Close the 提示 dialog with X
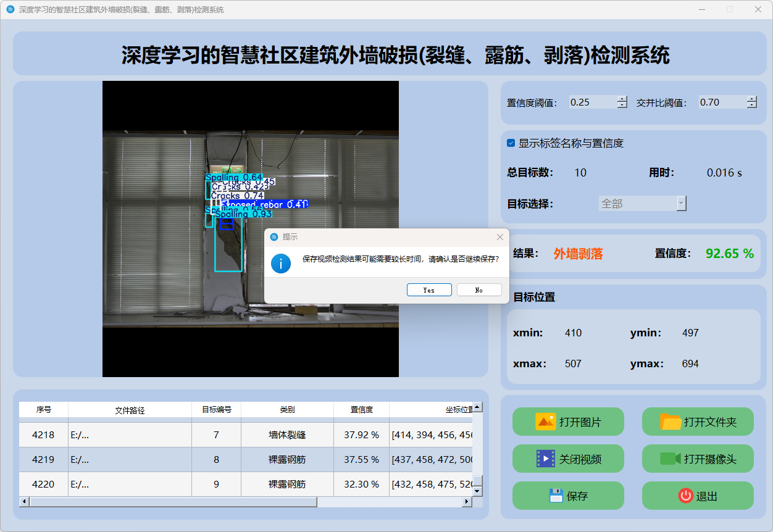 click(500, 237)
